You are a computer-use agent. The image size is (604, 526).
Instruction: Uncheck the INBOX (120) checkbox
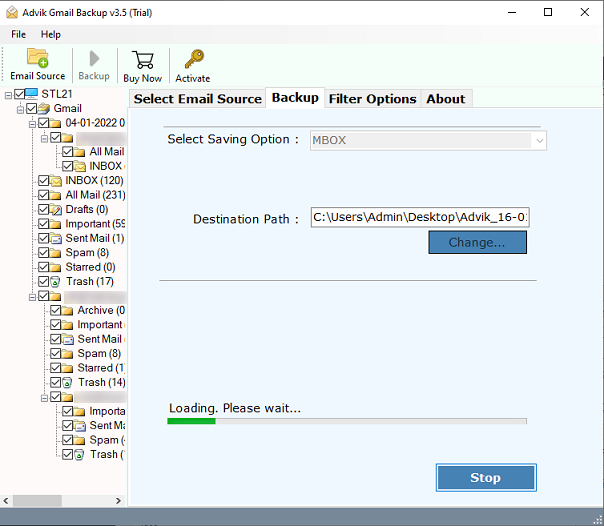(44, 181)
